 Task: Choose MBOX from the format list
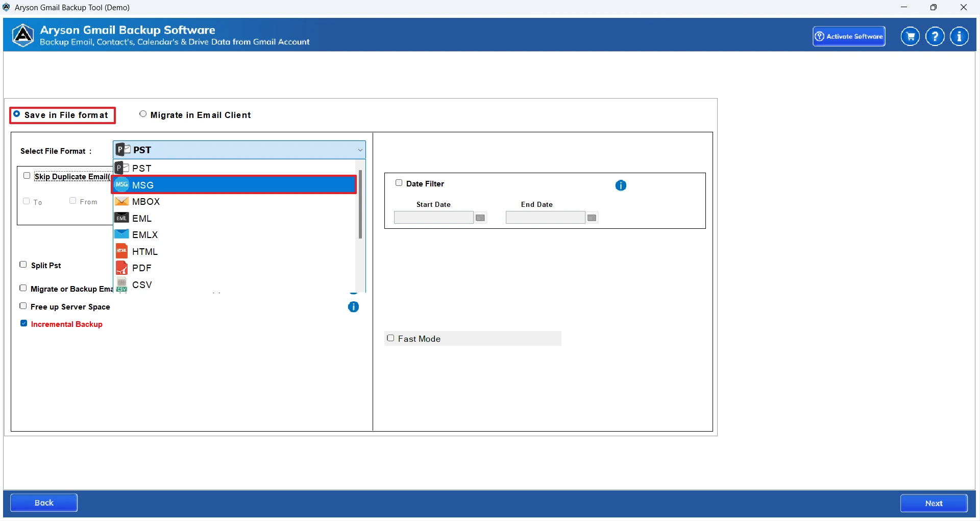point(234,201)
